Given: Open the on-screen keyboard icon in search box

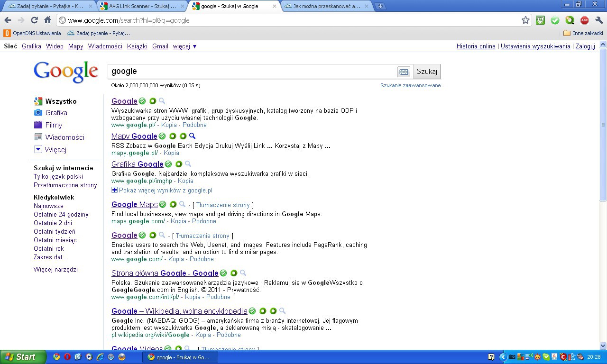Looking at the screenshot, I should [x=404, y=72].
